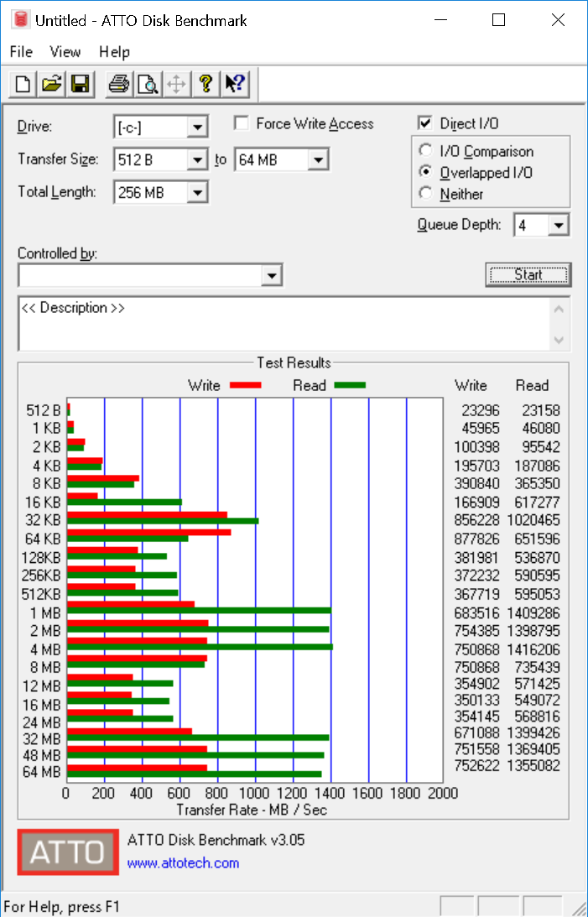Expand the Controlled by dropdown

point(271,275)
